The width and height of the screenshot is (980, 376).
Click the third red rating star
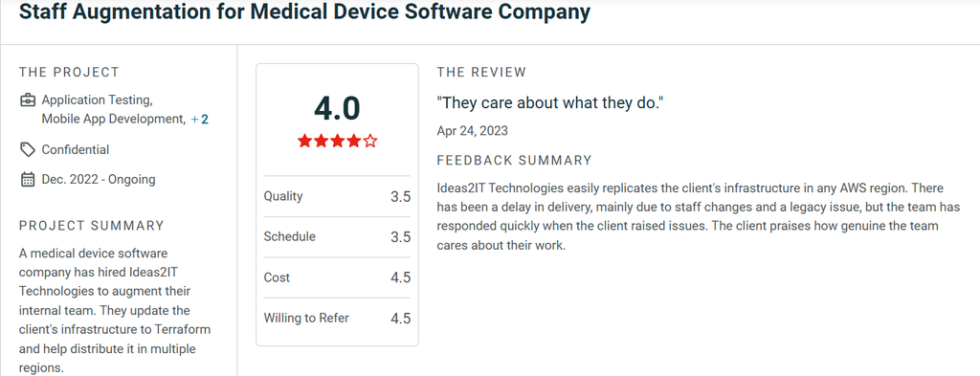338,141
